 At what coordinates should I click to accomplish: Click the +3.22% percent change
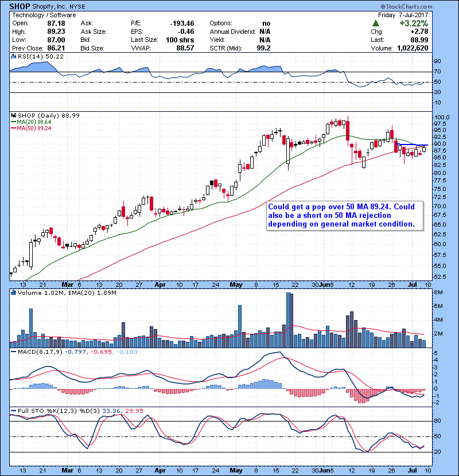coord(414,24)
